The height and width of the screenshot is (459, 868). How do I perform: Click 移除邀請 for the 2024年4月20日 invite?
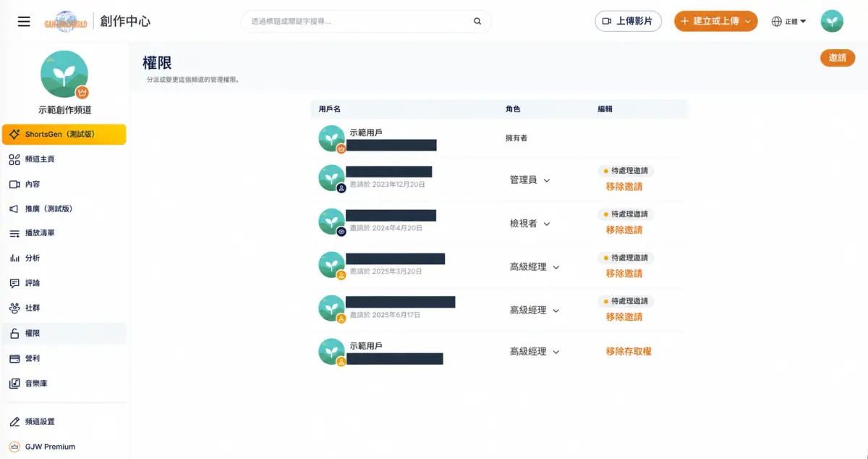click(x=624, y=230)
